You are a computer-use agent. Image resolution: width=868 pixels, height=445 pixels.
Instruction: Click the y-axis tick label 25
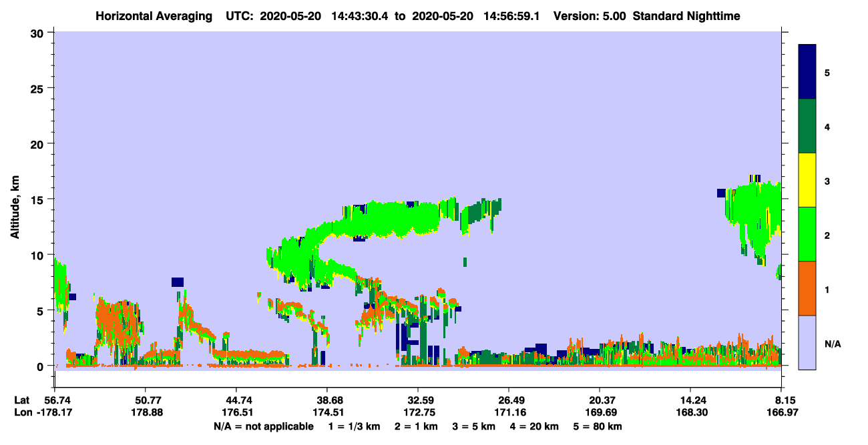[39, 88]
